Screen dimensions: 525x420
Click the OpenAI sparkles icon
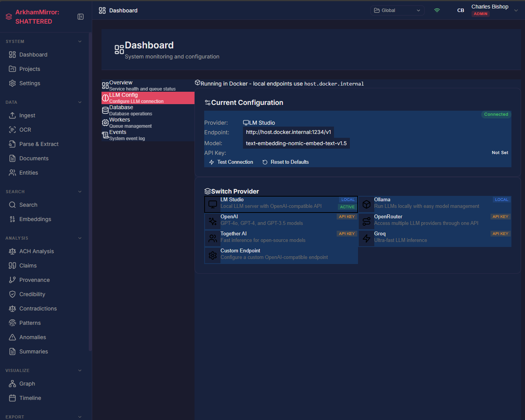click(213, 221)
